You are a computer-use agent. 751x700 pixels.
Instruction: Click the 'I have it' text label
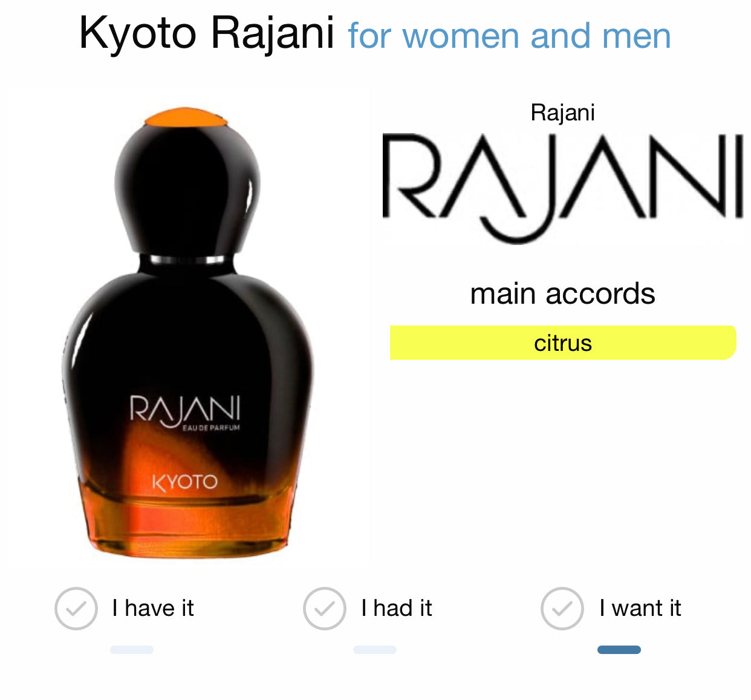(153, 608)
